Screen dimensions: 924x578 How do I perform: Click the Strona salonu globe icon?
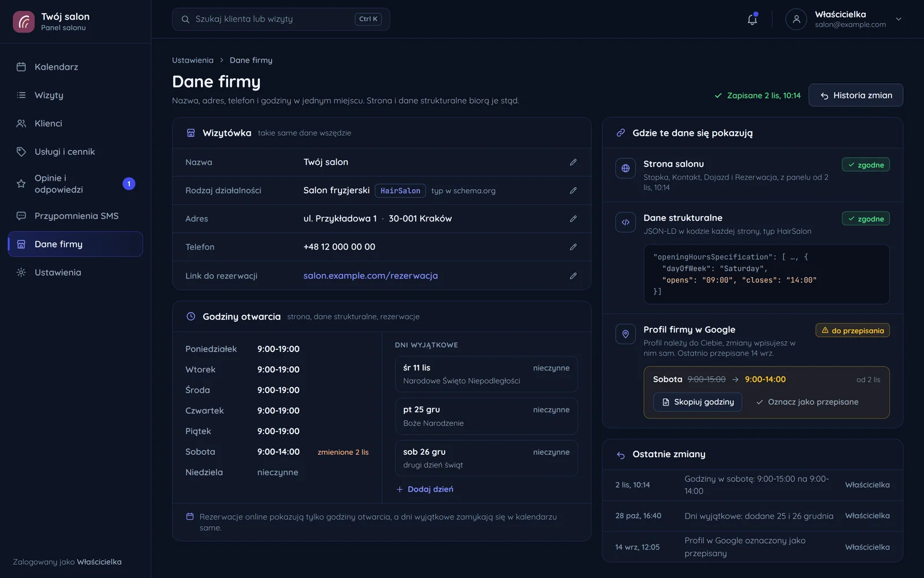coord(625,168)
